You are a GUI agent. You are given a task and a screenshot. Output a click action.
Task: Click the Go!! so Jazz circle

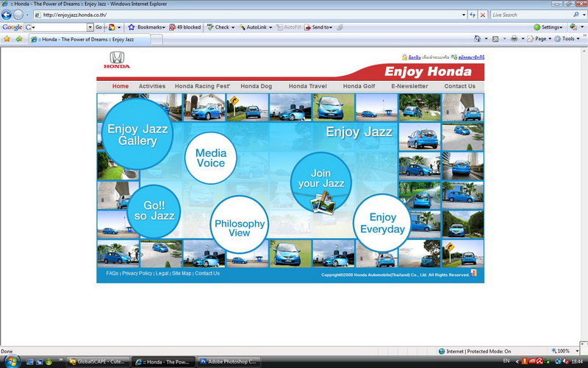tap(154, 211)
